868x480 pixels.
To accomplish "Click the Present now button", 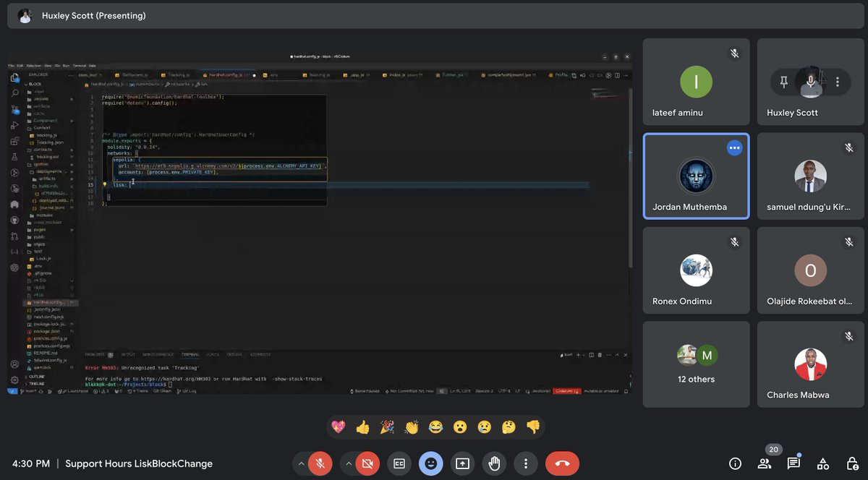I will pos(463,463).
